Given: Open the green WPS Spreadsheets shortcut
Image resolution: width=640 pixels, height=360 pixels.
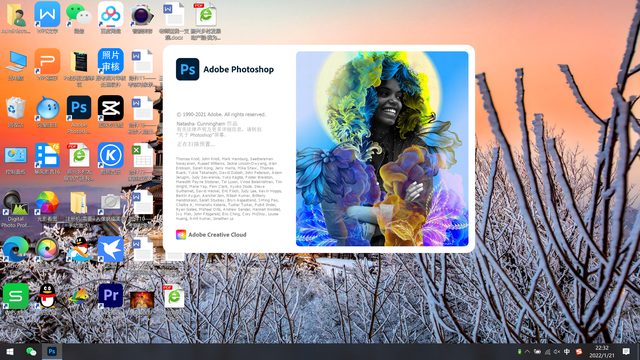Looking at the screenshot, I should coord(16,296).
